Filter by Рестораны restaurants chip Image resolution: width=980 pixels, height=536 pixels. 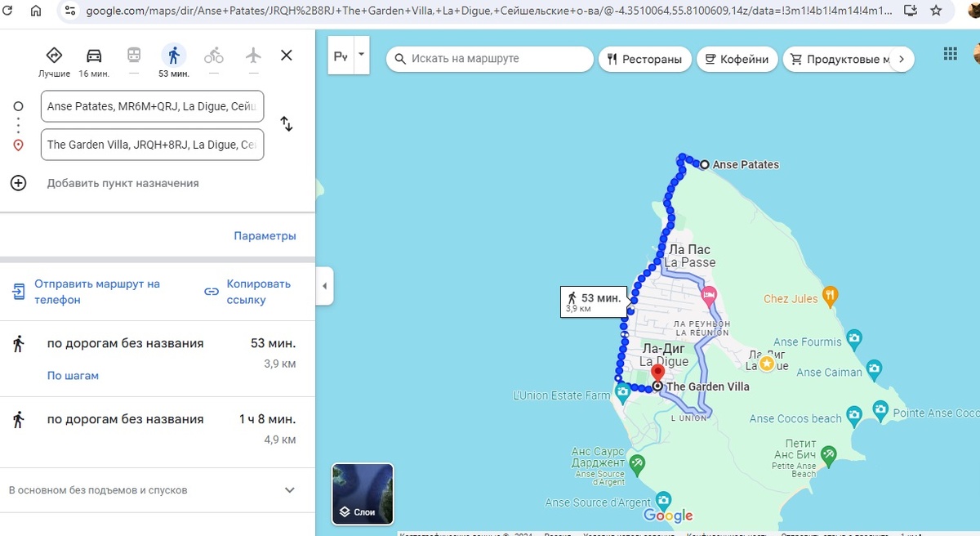coord(645,59)
